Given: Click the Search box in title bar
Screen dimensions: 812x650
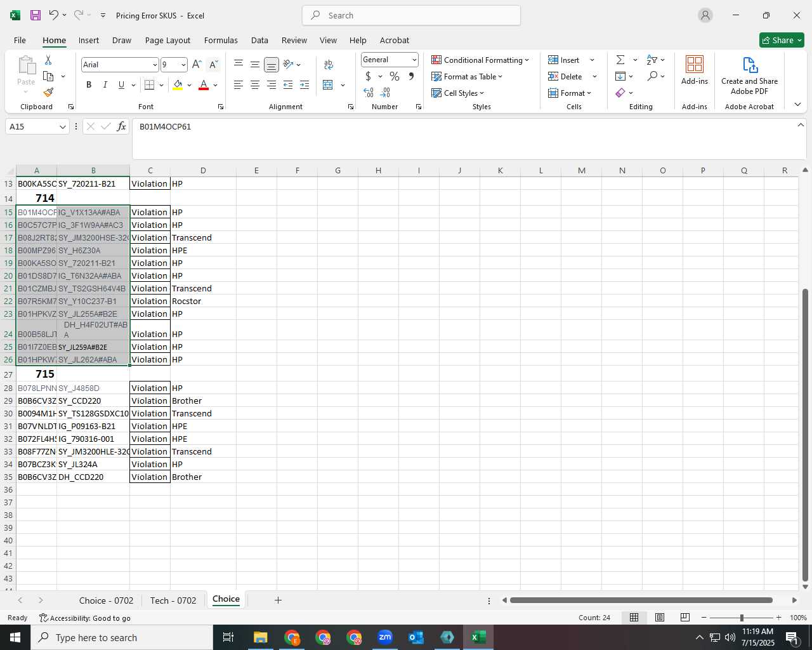Looking at the screenshot, I should click(411, 15).
